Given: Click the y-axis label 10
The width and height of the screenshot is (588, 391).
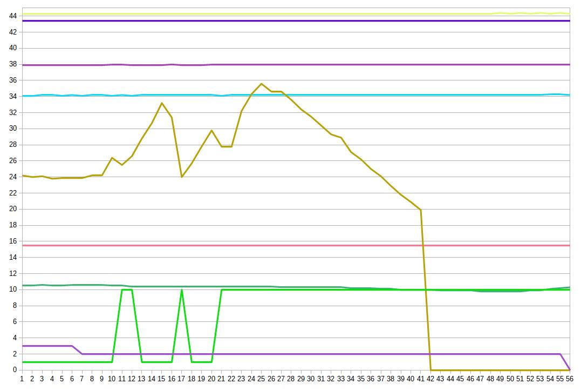Looking at the screenshot, I should pos(13,289).
